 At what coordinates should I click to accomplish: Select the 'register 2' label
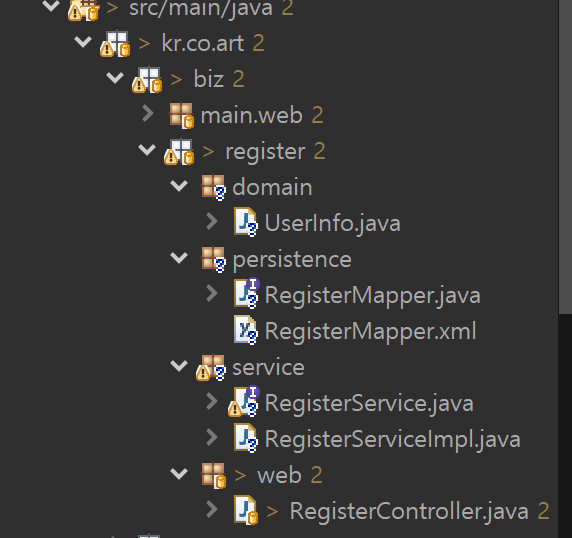click(275, 151)
